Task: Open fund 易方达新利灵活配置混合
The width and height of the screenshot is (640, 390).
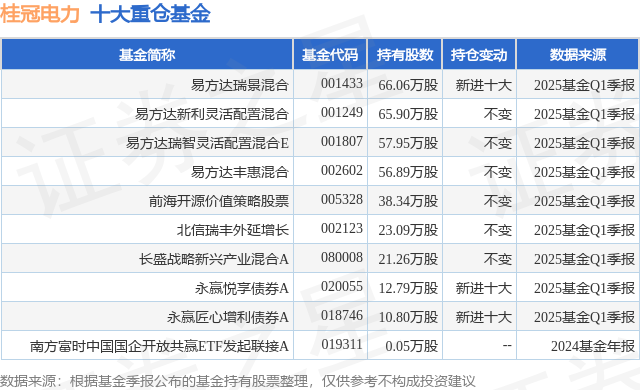Action: point(212,114)
